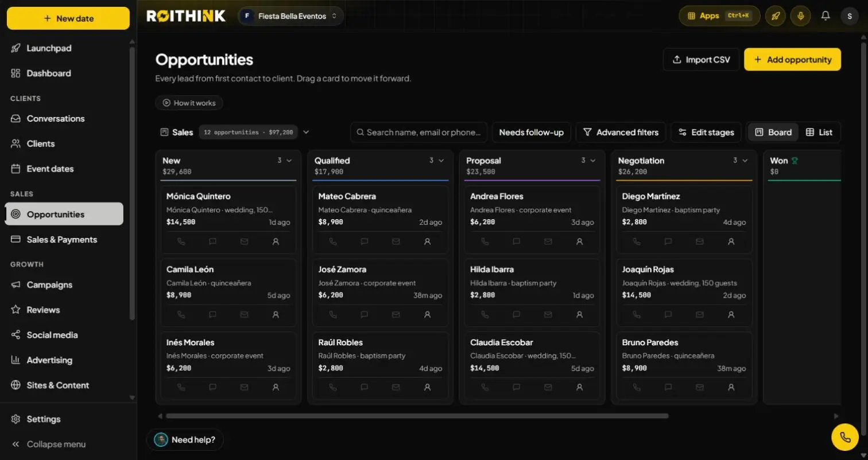Toggle the Needs follow-up filter

pos(531,132)
